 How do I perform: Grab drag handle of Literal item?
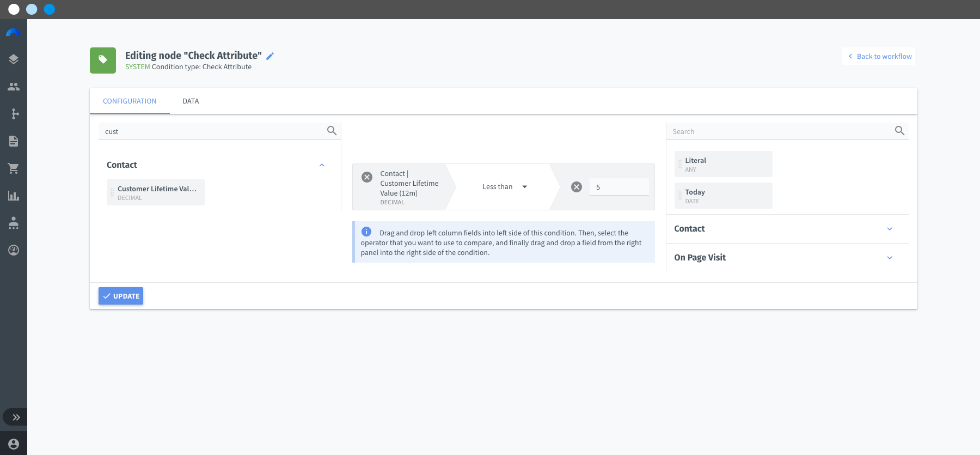click(679, 164)
